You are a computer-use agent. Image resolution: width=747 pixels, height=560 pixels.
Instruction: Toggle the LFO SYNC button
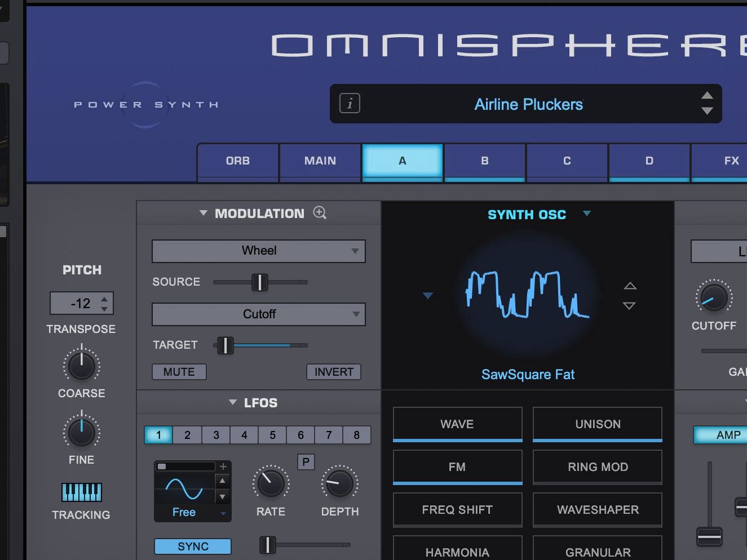click(x=193, y=546)
